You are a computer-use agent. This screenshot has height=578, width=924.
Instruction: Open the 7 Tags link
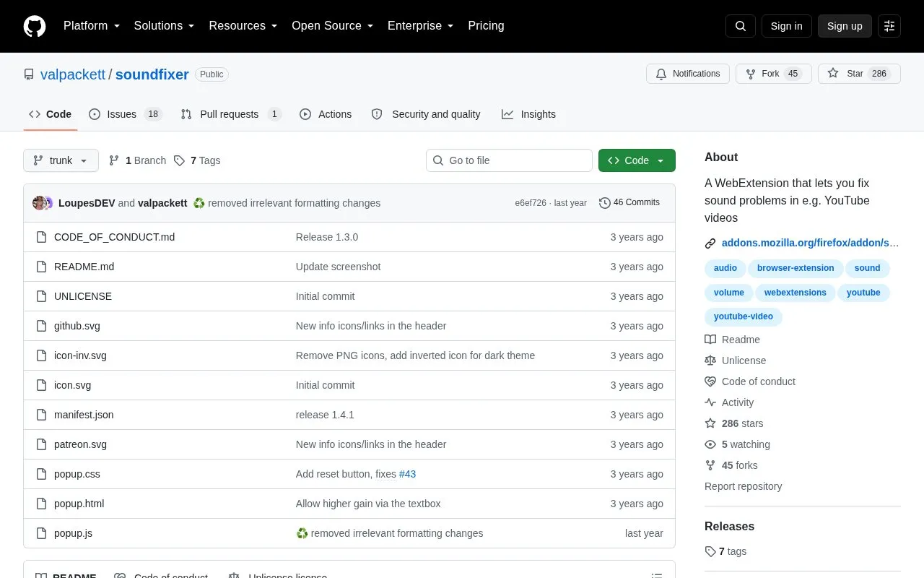point(197,160)
